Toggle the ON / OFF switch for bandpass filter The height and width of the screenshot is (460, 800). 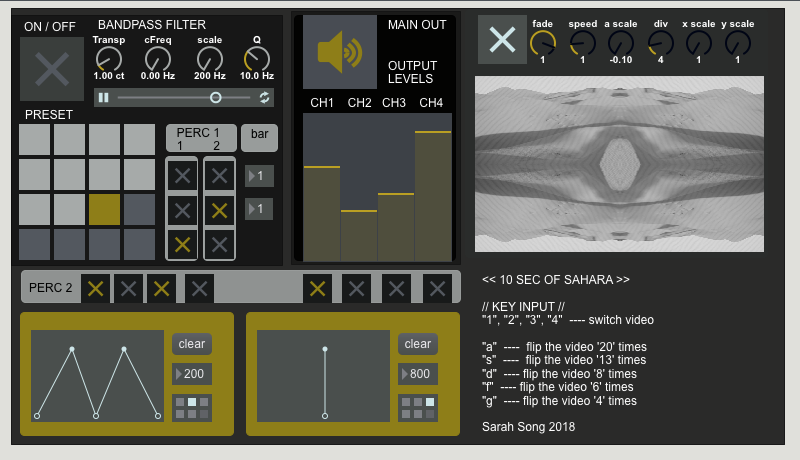coord(52,69)
